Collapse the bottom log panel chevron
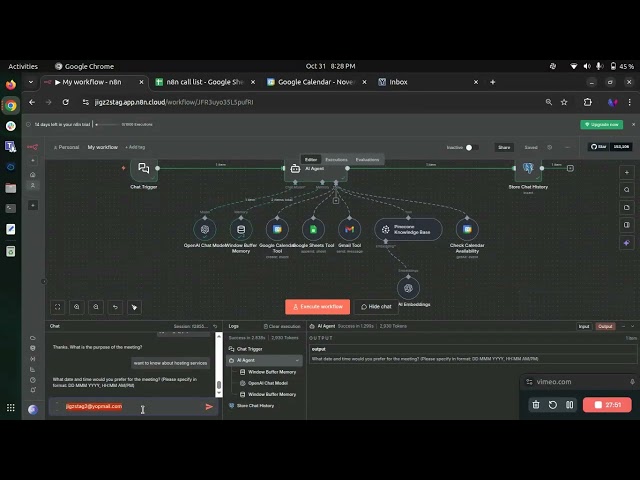 pos(633,326)
